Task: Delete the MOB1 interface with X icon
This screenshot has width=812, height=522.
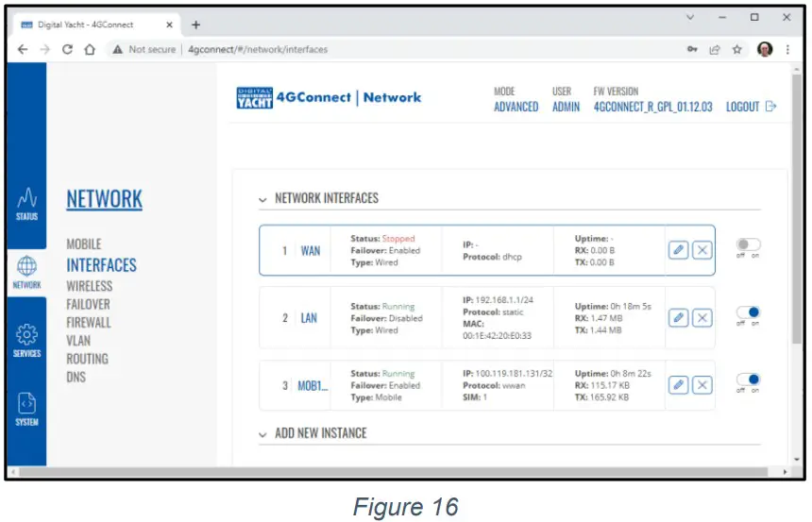Action: (702, 385)
